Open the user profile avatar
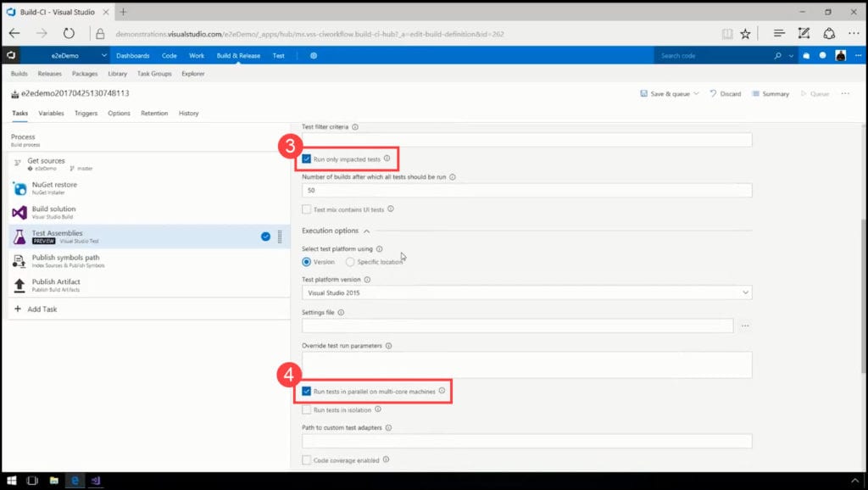 (840, 55)
